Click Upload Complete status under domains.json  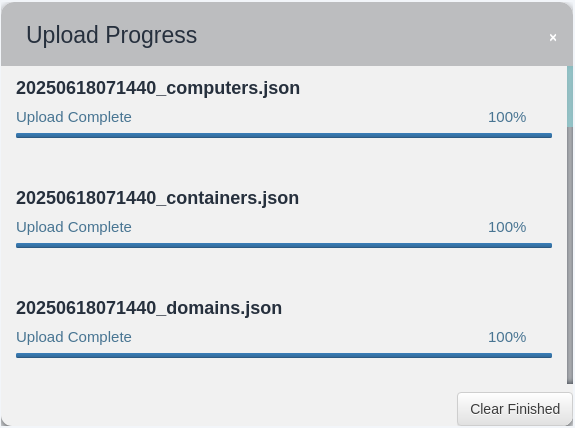(74, 337)
